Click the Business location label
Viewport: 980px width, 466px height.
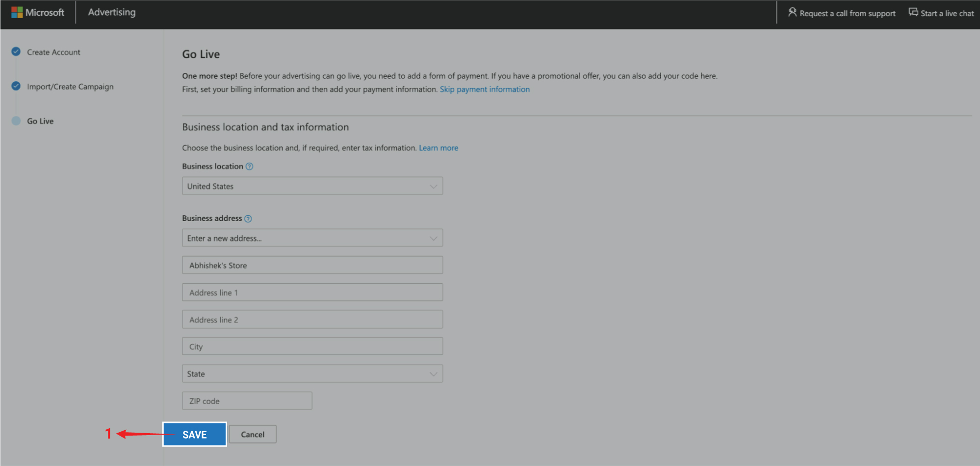213,167
